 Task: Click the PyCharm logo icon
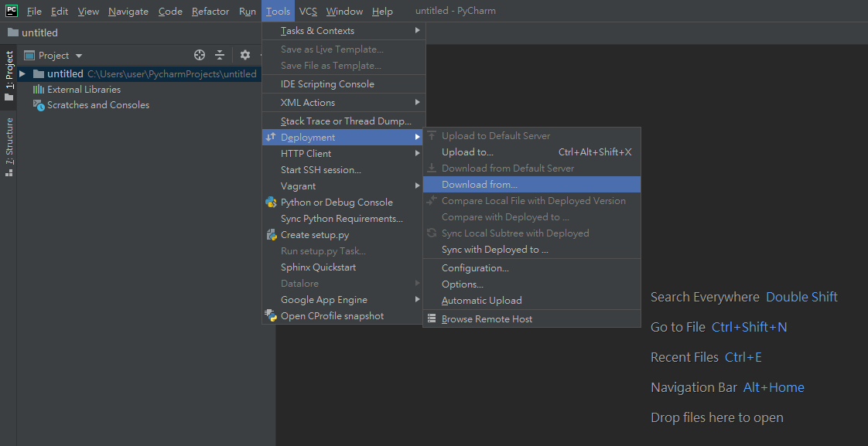coord(11,11)
